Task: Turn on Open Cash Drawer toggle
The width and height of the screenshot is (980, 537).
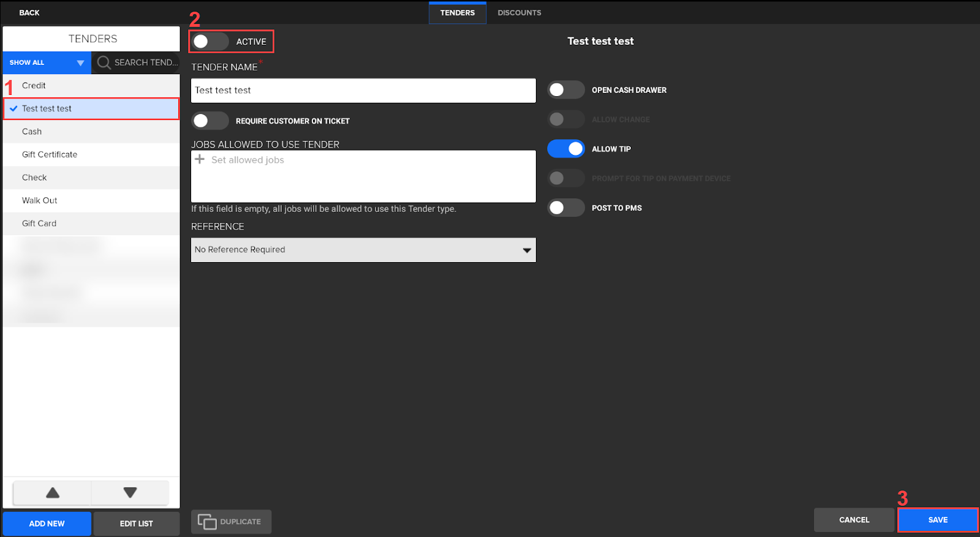Action: [x=565, y=90]
